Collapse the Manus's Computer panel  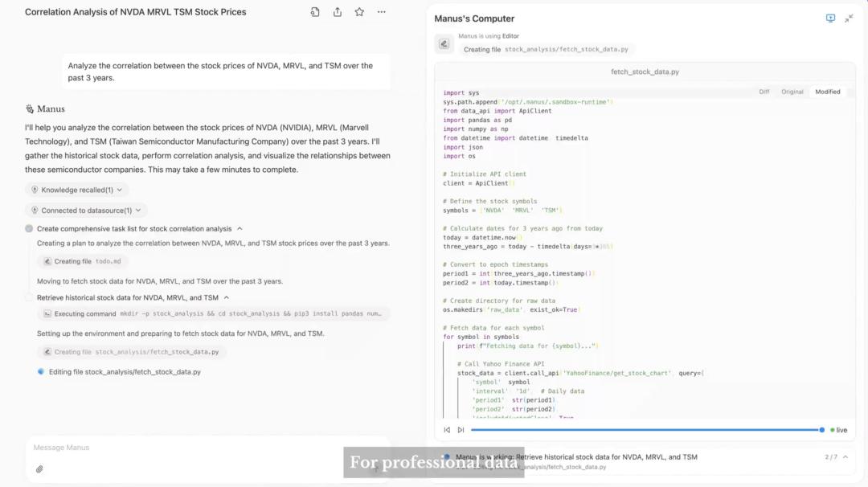click(849, 18)
